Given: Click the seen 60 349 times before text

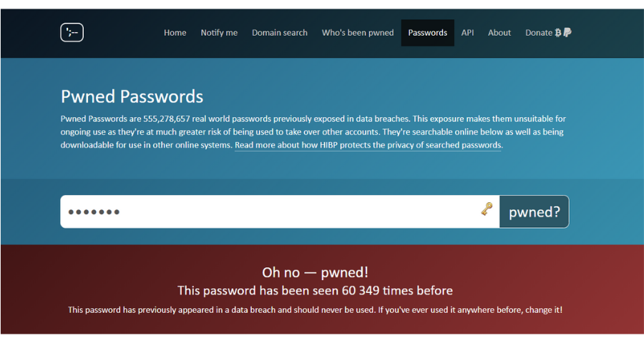Looking at the screenshot, I should [x=316, y=291].
